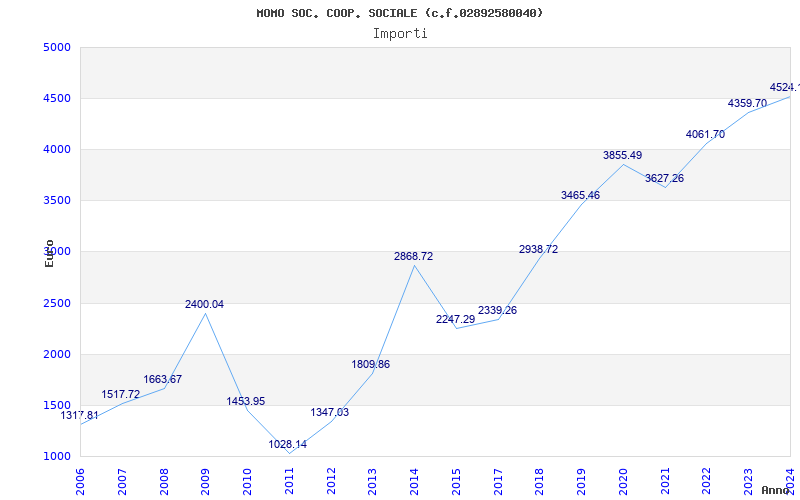800x500 pixels.
Task: Select the 2339.26 data label
Action: coord(497,310)
